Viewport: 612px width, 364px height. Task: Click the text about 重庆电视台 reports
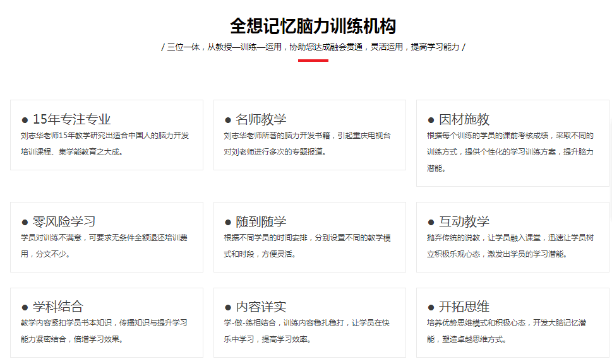click(x=307, y=143)
